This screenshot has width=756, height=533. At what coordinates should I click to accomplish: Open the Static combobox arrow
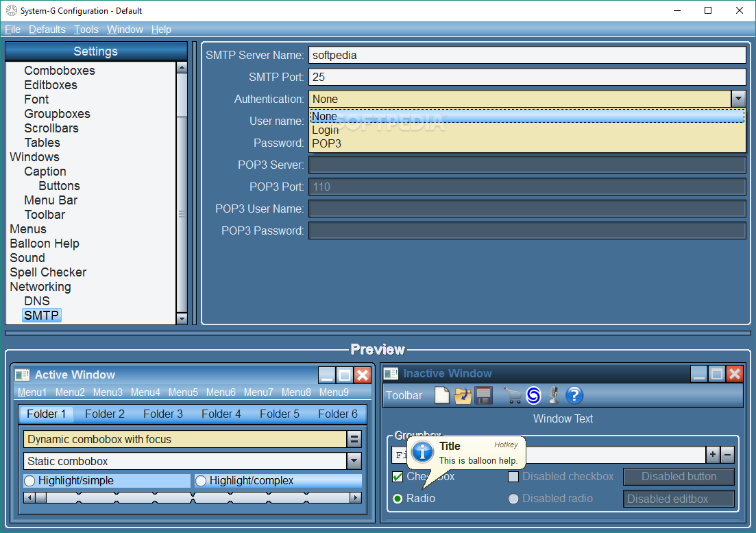pyautogui.click(x=354, y=461)
